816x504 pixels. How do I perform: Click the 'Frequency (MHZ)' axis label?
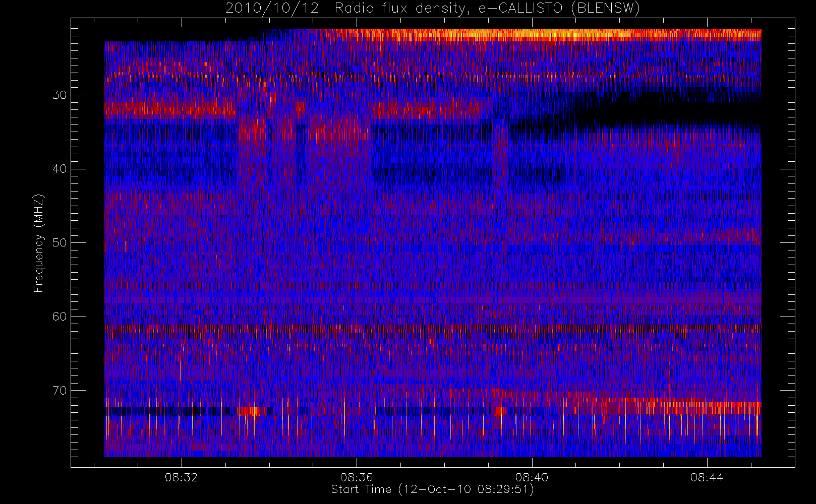[39, 243]
